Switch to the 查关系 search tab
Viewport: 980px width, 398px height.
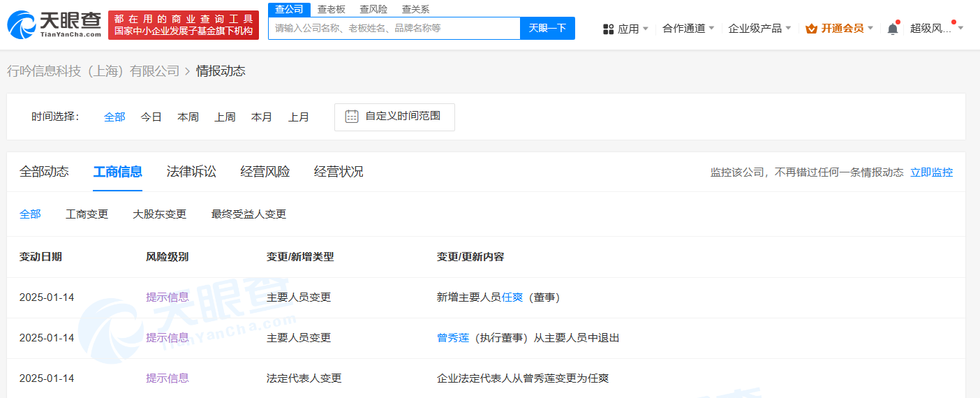click(x=416, y=9)
